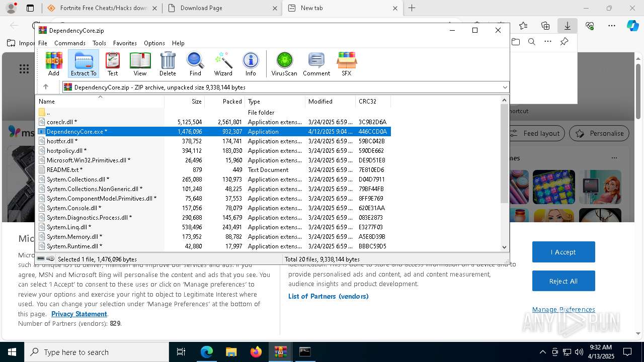Open the Edge downloads icon
The image size is (644, 362).
click(x=567, y=26)
